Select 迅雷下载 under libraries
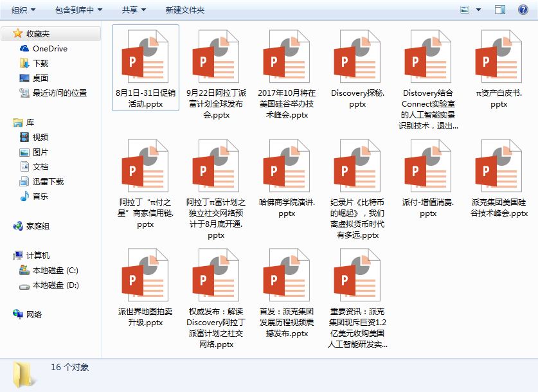Image resolution: width=538 pixels, height=392 pixels. (x=48, y=182)
